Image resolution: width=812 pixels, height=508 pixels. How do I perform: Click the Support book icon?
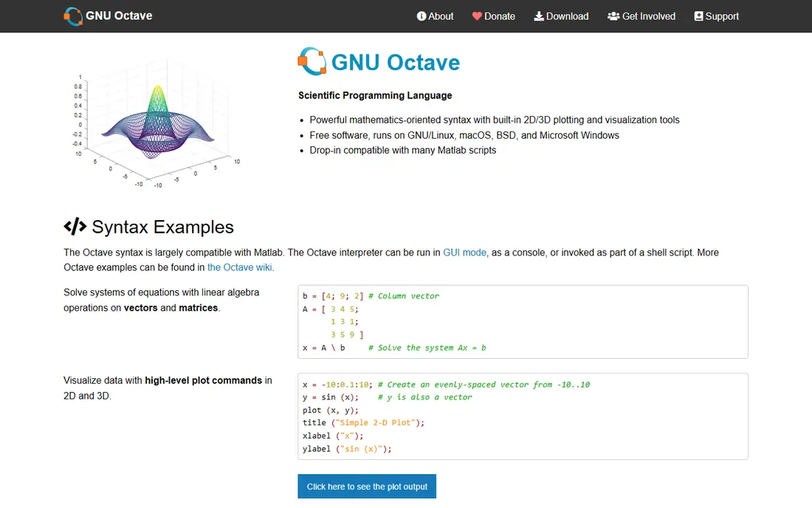coord(698,16)
